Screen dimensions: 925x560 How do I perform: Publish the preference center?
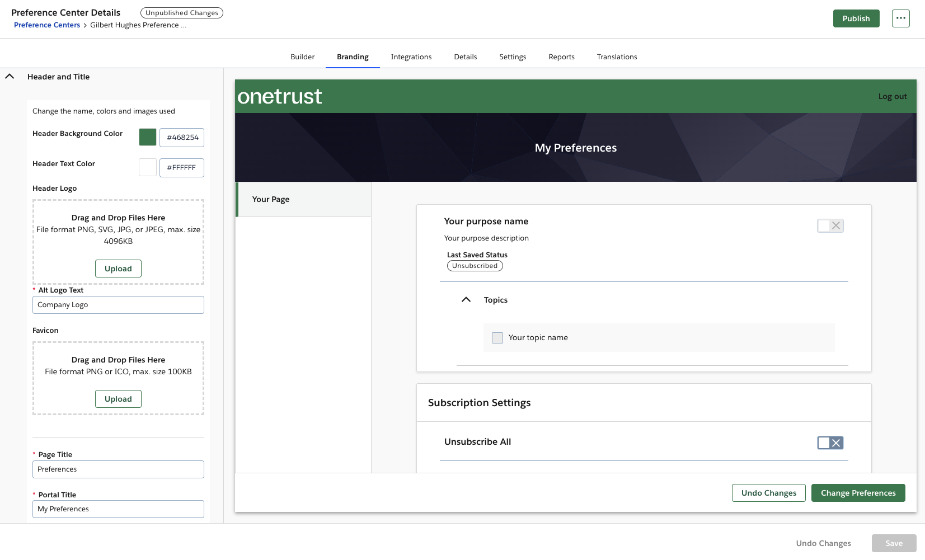pos(856,18)
